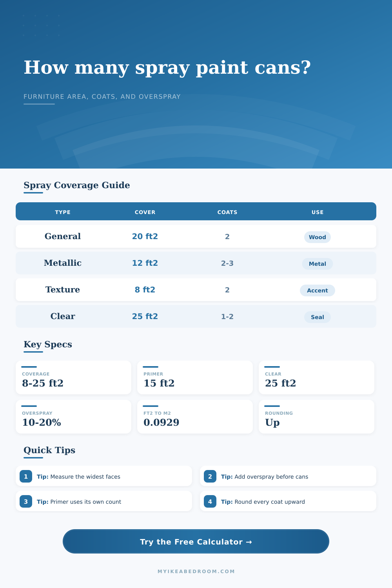This screenshot has height=588, width=392.
Task: Click the number 3 tip badge
Action: pos(26,502)
